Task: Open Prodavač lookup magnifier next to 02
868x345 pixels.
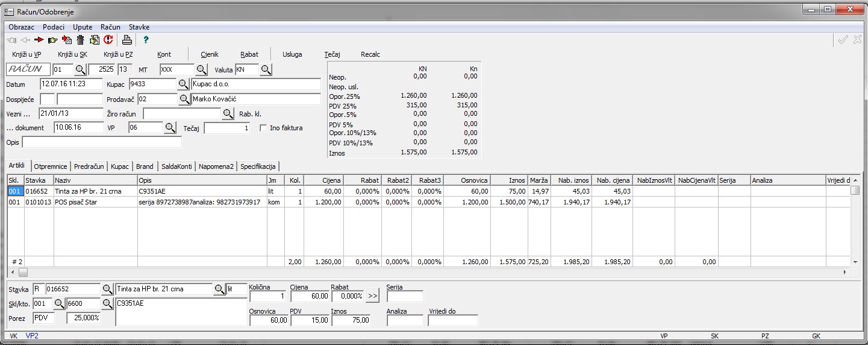Action: [184, 98]
